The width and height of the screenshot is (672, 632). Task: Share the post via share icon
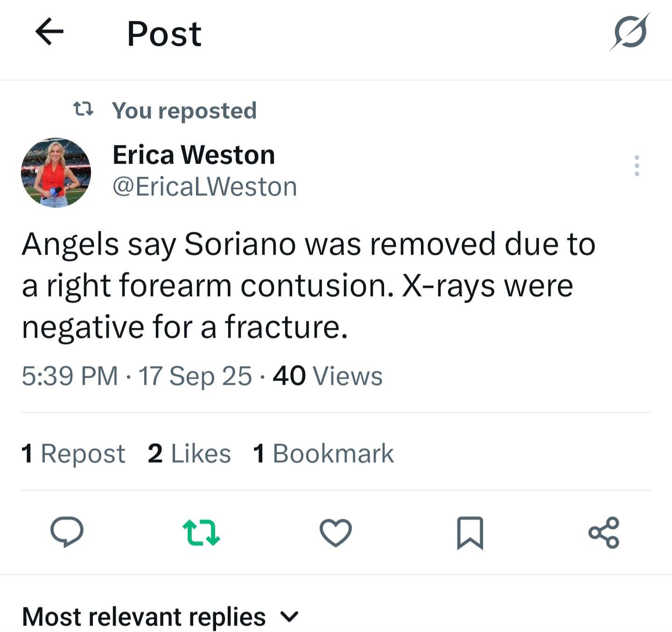tap(604, 532)
